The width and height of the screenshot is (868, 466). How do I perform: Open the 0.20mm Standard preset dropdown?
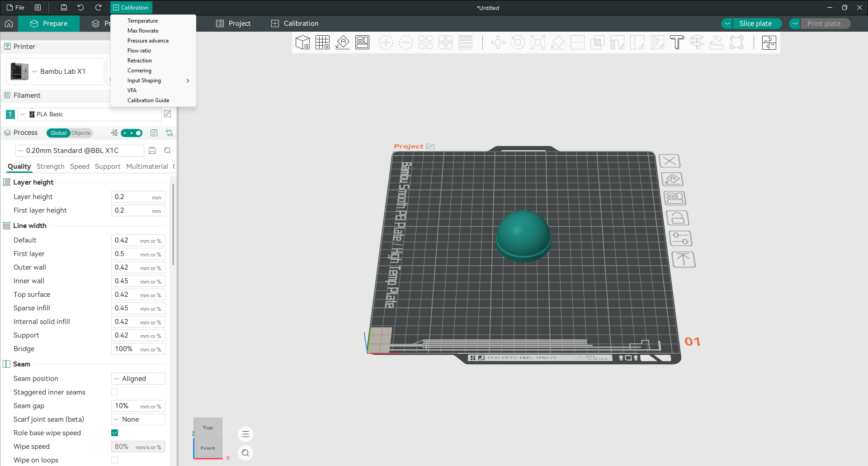click(x=80, y=151)
